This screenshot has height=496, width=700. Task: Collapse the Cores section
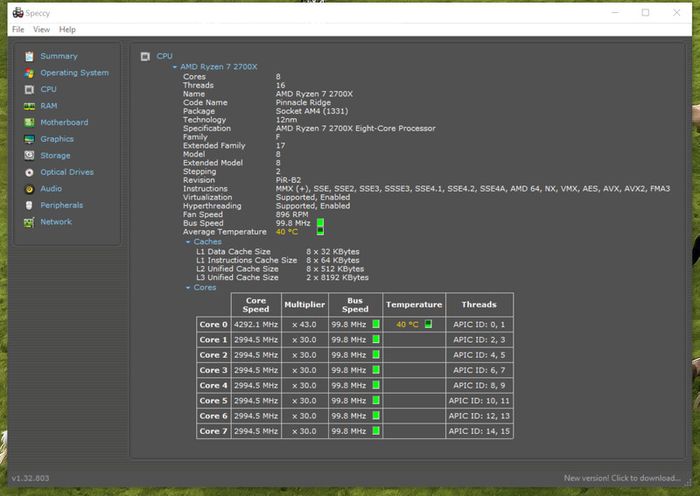188,288
